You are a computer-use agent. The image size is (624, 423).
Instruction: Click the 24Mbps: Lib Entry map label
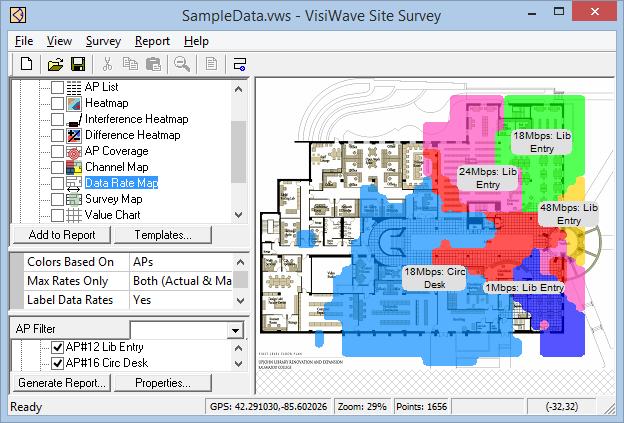click(488, 178)
